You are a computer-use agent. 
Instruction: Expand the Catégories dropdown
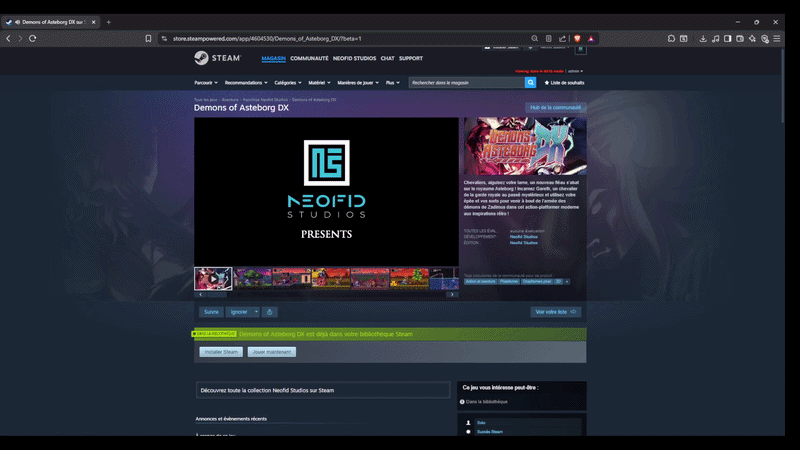[x=288, y=83]
